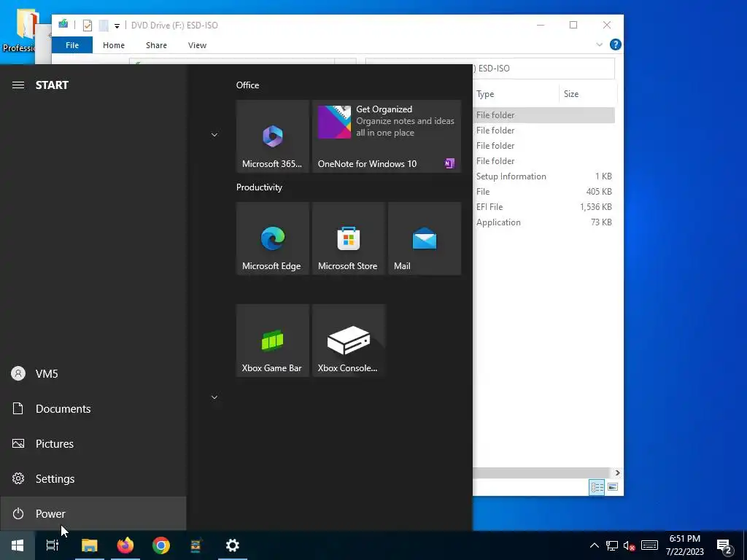Click the Windows Start button on taskbar
This screenshot has height=560, width=747.
pos(18,545)
